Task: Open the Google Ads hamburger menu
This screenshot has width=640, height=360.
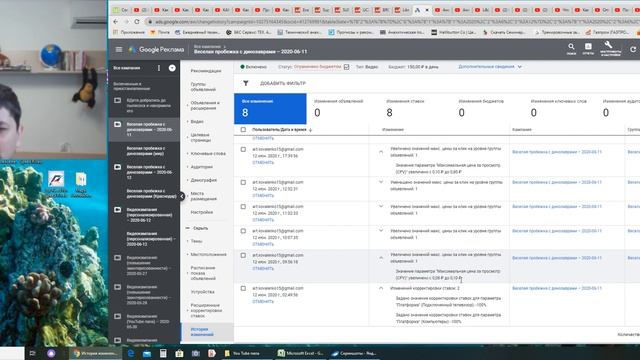Action: [119, 49]
